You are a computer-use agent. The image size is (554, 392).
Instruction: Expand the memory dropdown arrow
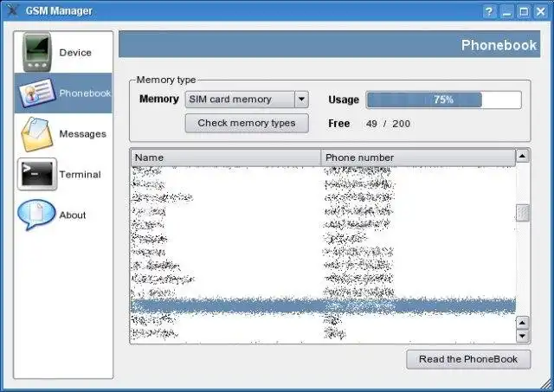301,100
